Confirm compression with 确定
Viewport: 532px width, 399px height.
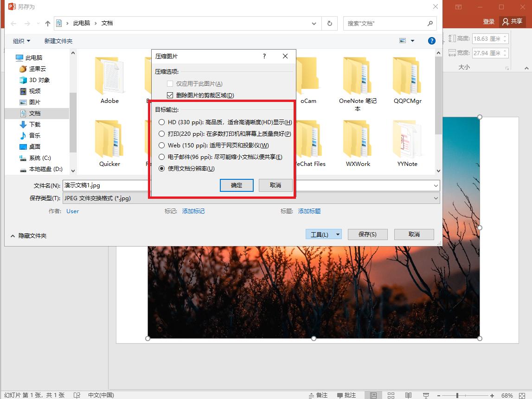tap(237, 185)
